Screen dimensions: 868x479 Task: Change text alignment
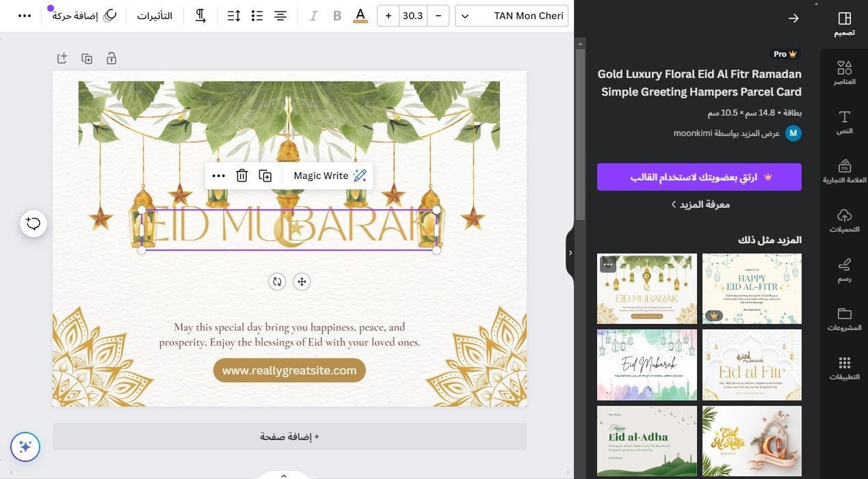point(280,16)
